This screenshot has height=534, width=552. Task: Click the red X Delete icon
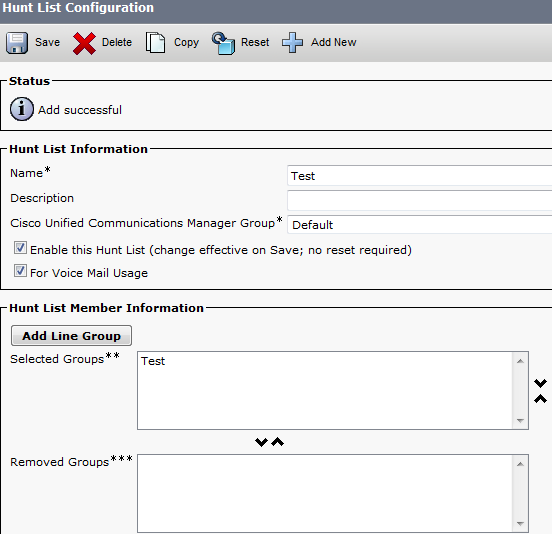point(84,43)
